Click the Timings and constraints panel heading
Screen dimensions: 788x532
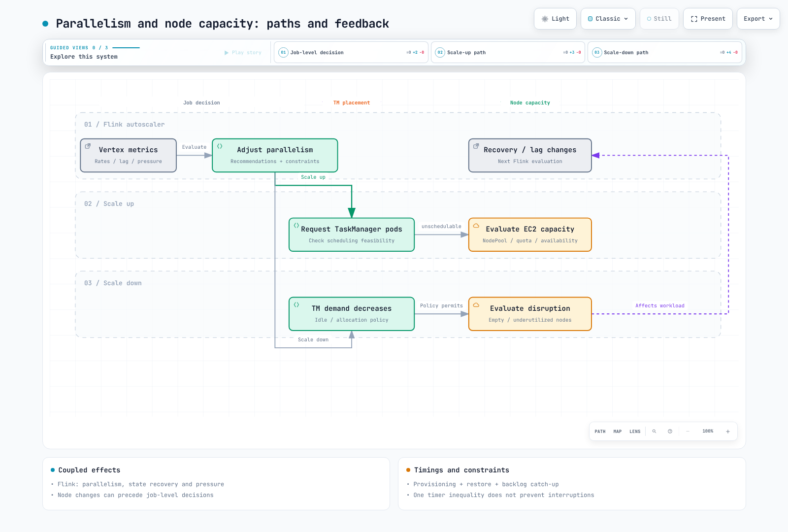[x=461, y=470]
